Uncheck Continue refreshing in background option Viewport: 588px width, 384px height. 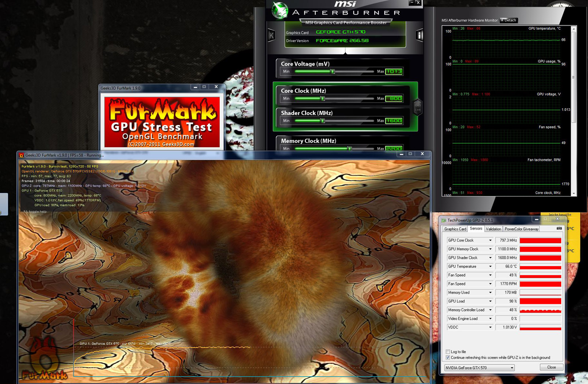[448, 358]
